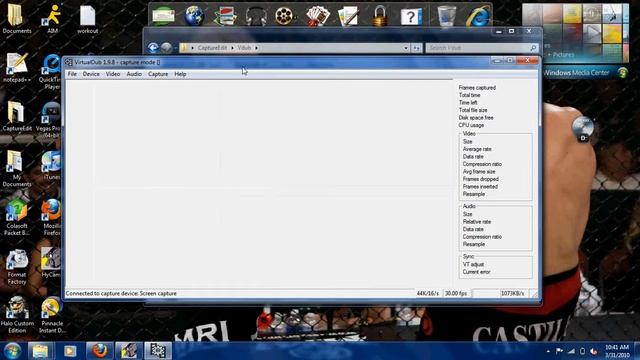Click the notepad and pen icon in the dock
The width and height of the screenshot is (640, 360).
[348, 16]
